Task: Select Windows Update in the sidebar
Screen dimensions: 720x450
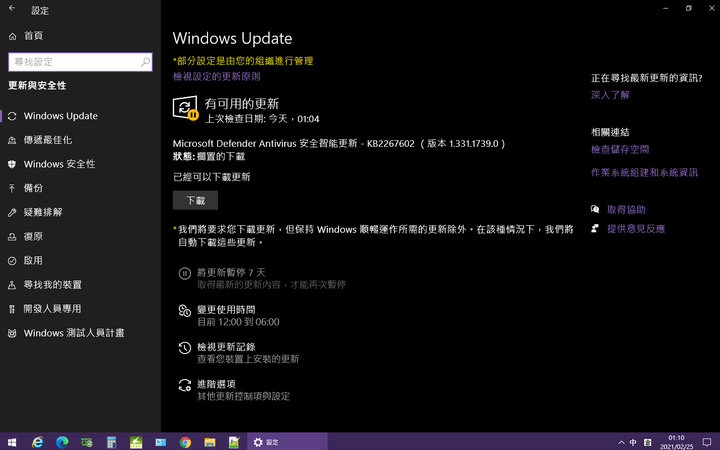Action: [61, 116]
